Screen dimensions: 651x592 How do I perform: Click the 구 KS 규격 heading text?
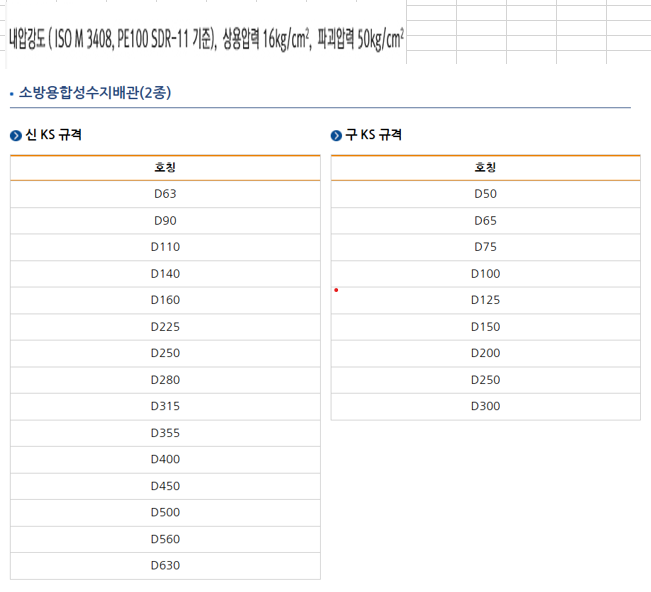click(x=373, y=135)
